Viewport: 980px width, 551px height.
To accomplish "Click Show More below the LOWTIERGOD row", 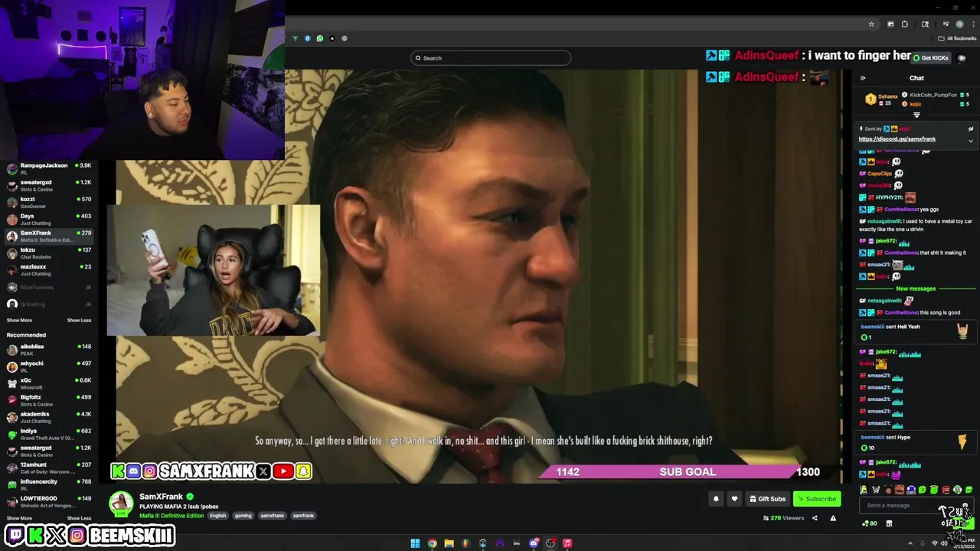I will click(19, 518).
